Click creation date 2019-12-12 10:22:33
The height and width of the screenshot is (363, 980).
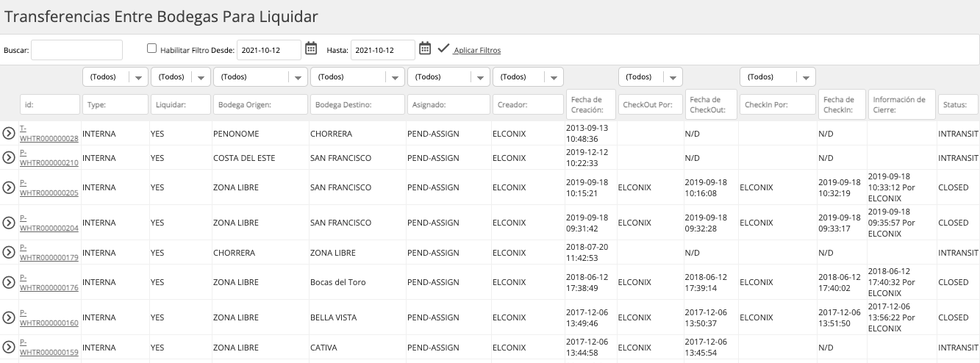587,157
